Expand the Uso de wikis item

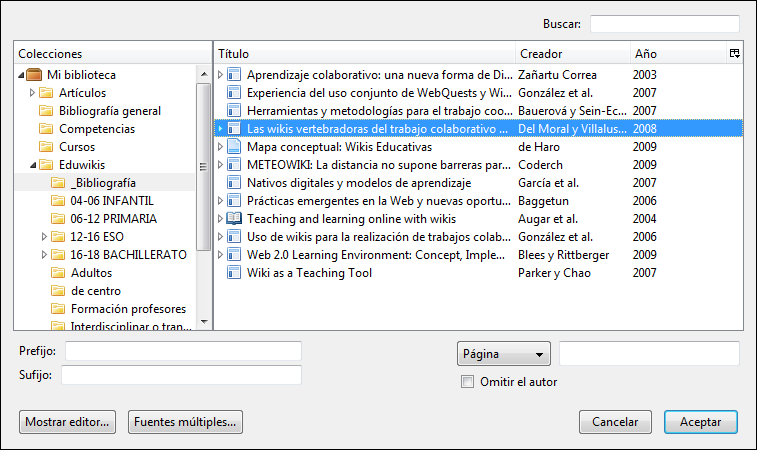click(x=220, y=237)
